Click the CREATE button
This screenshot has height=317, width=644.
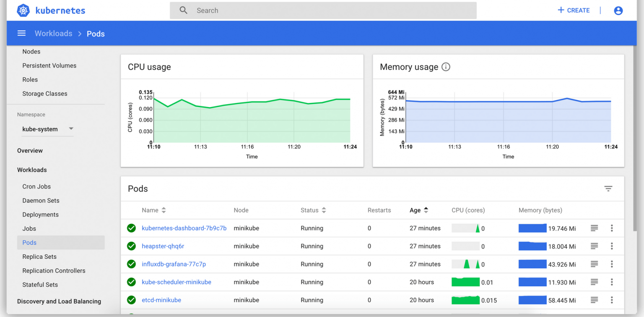(573, 10)
